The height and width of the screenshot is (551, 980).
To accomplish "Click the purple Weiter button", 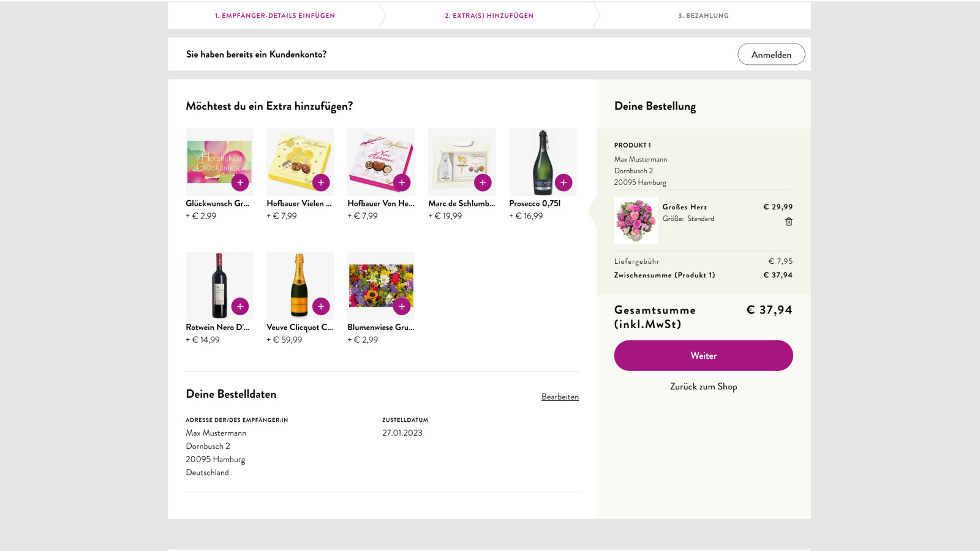I will point(703,356).
